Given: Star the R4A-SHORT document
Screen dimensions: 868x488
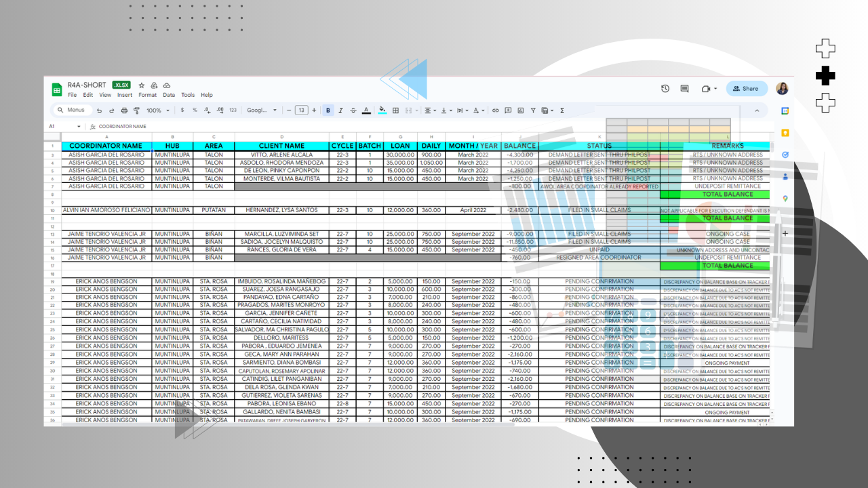Looking at the screenshot, I should coord(142,85).
